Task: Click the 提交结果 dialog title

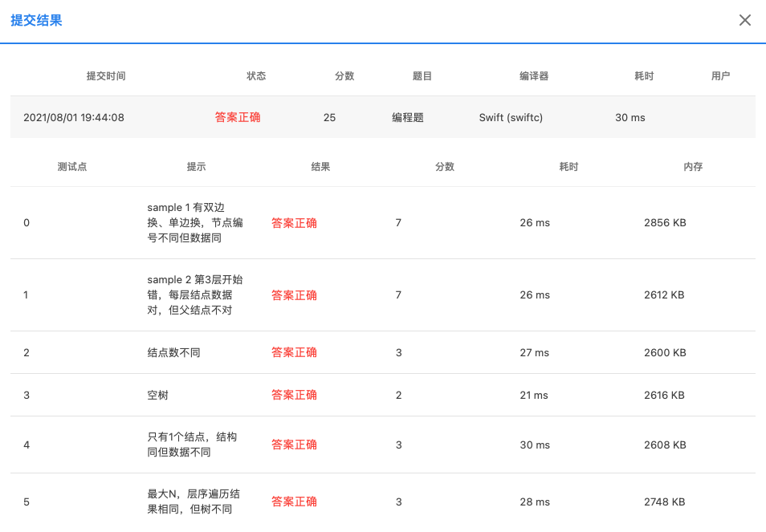Action: [x=36, y=21]
